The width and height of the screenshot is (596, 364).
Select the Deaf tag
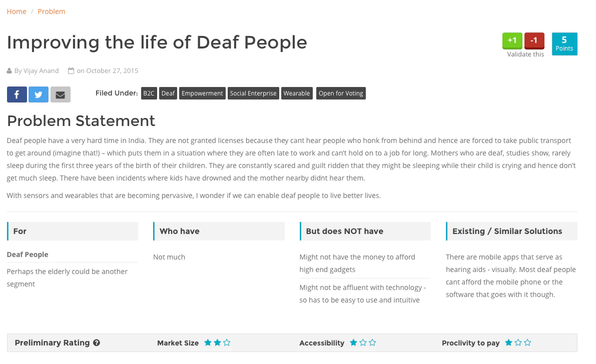(168, 93)
